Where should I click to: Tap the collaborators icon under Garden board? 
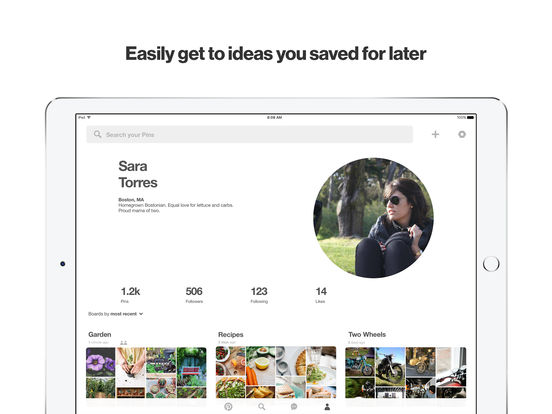pos(124,343)
